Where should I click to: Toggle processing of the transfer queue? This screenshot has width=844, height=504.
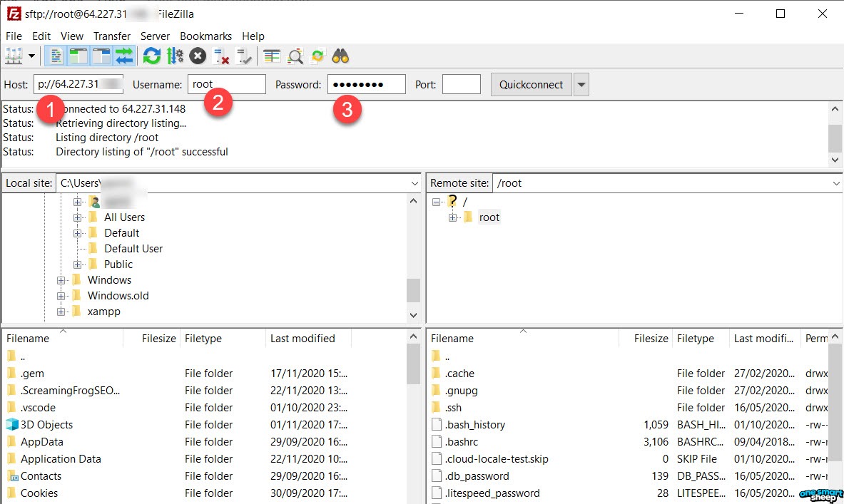pyautogui.click(x=175, y=56)
